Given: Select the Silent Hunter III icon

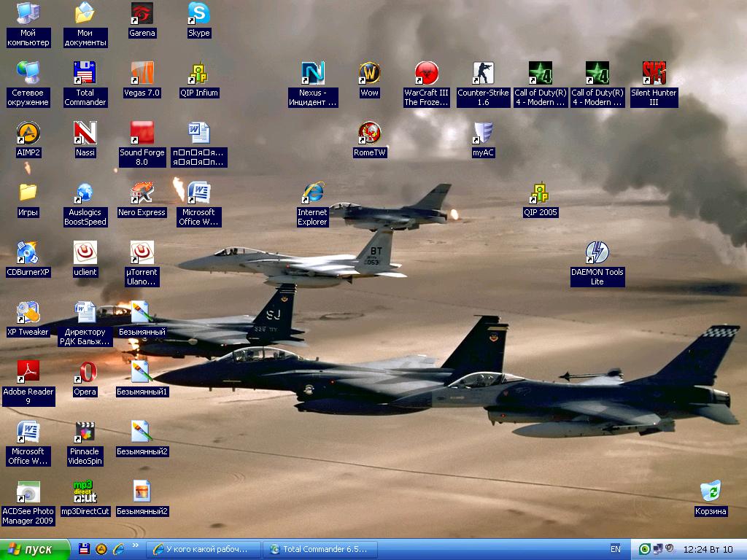Looking at the screenshot, I should 654,74.
